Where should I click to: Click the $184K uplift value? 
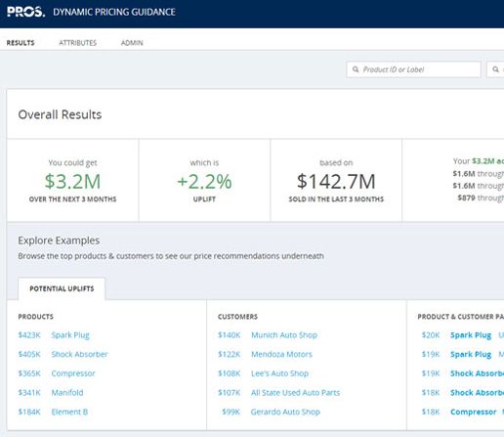29,412
